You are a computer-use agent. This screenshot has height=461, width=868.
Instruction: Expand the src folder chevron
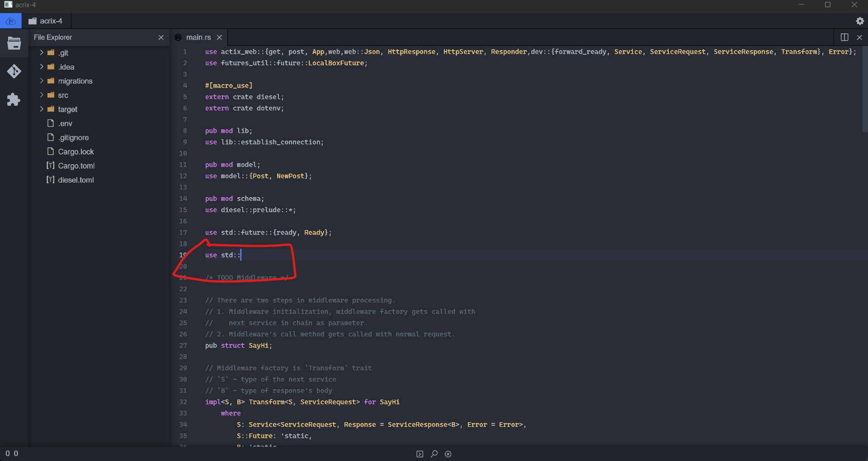(42, 95)
